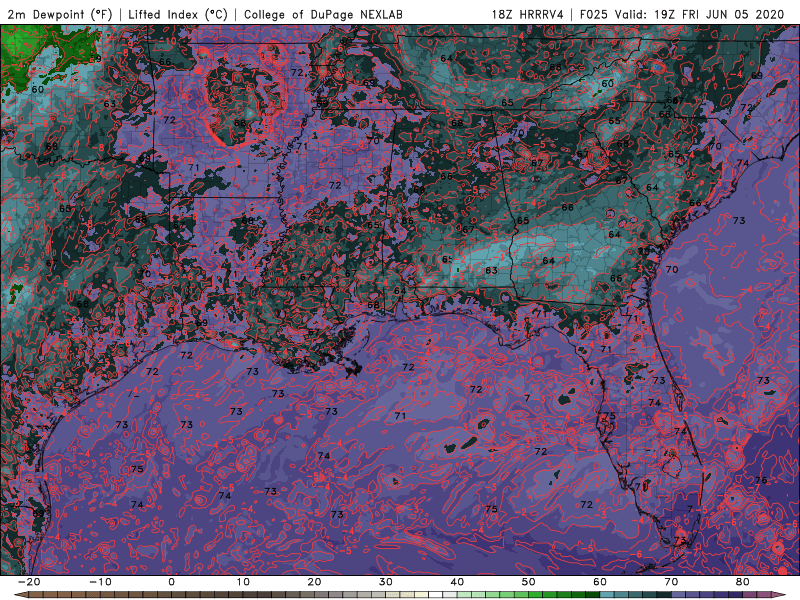Click the '-20' colorbar tick label

point(29,582)
